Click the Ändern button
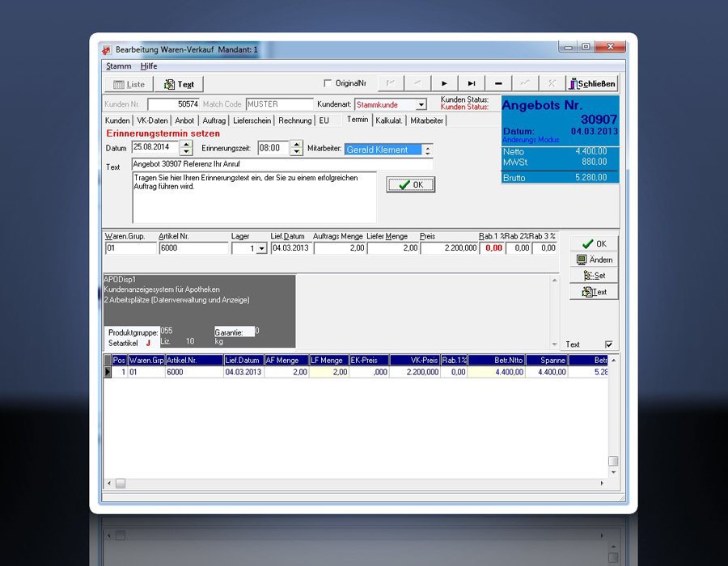Screen dimensions: 728x566 coord(594,260)
